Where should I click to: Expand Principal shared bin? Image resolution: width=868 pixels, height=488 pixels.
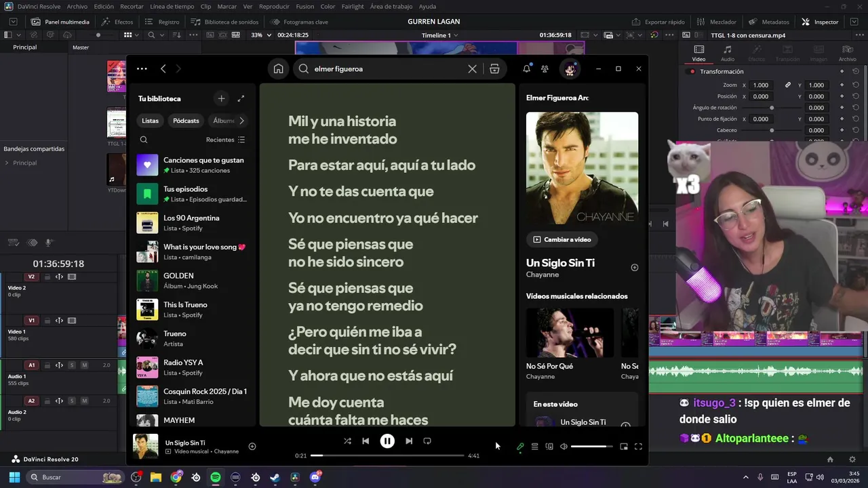tap(7, 163)
